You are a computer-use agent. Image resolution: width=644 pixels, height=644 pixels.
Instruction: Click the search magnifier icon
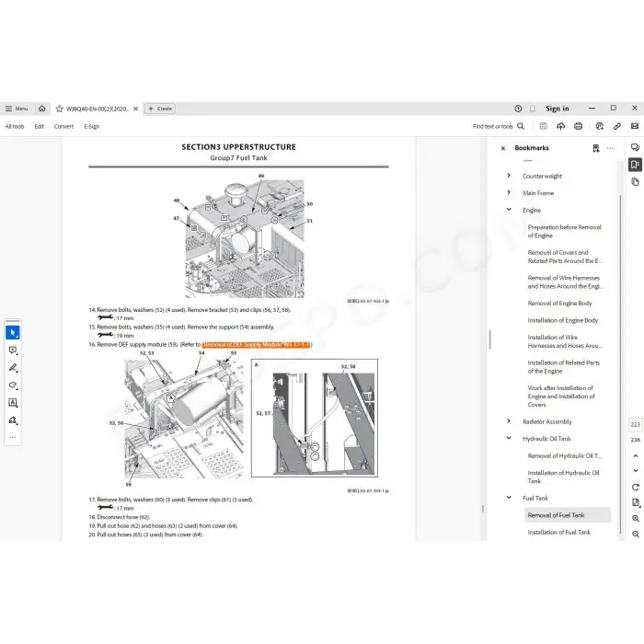point(521,126)
